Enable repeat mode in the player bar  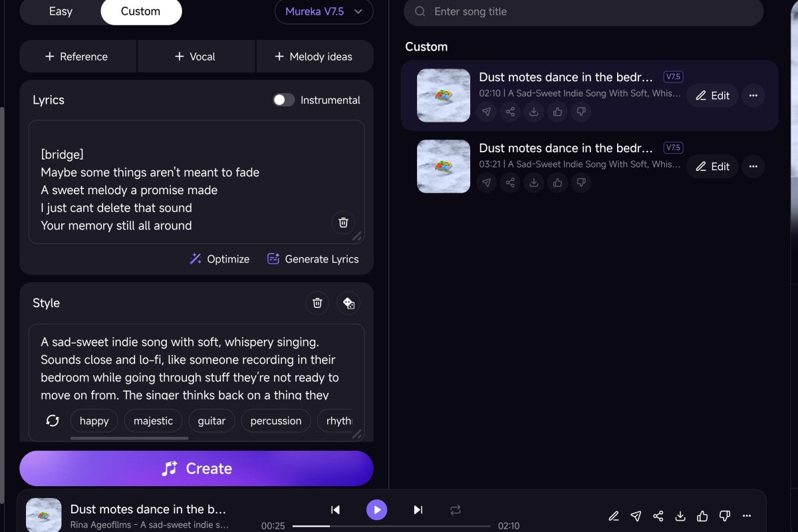click(456, 509)
